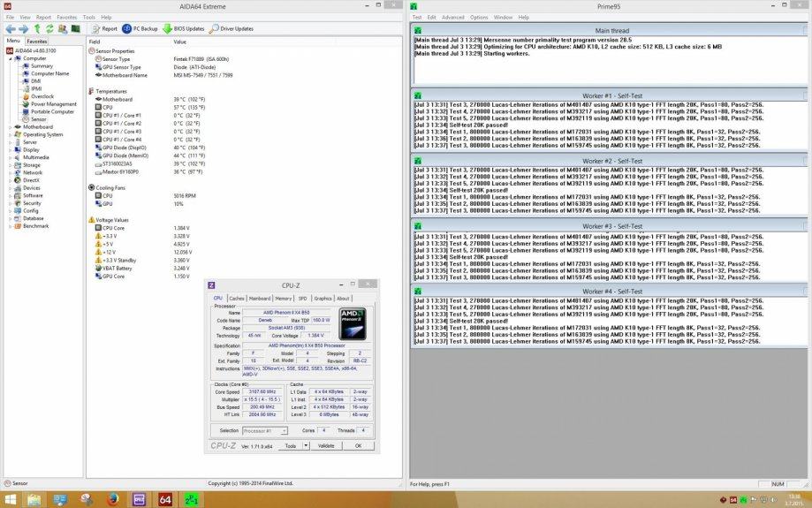Select the CPU Core voltage row
The width and height of the screenshot is (812, 508).
click(243, 228)
